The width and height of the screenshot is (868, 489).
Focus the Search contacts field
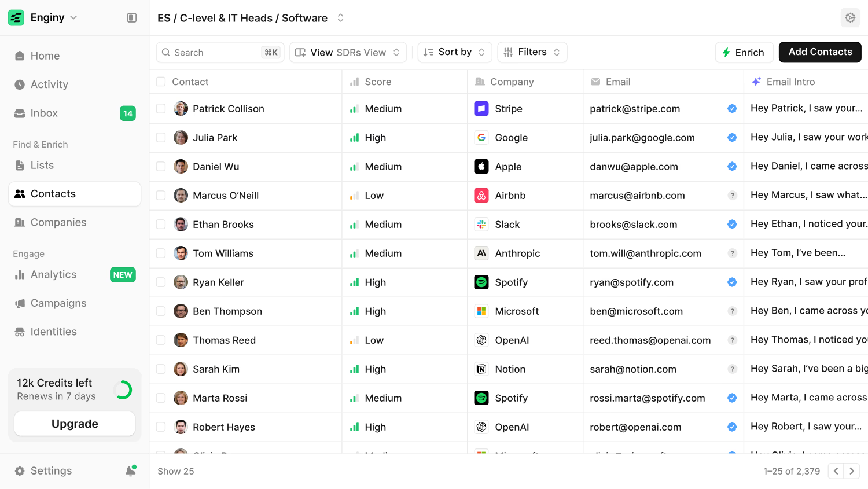click(x=220, y=53)
